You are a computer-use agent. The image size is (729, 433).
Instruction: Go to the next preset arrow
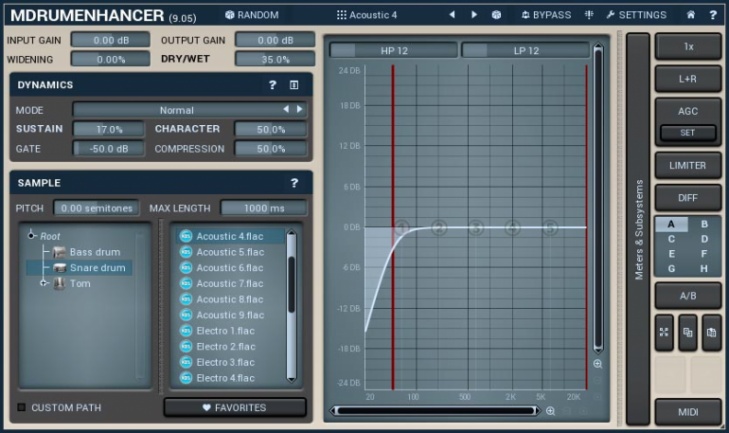tap(474, 15)
